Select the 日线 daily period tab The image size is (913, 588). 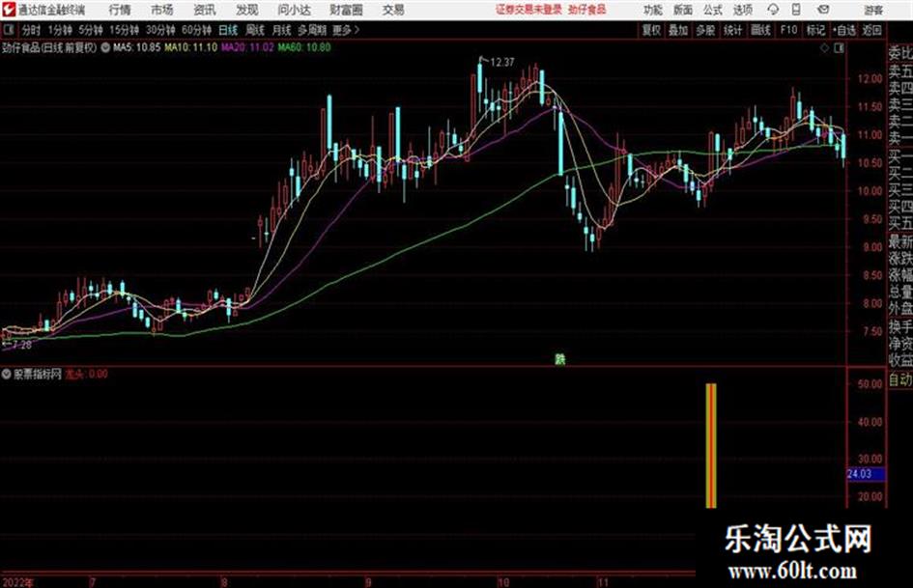(x=228, y=30)
